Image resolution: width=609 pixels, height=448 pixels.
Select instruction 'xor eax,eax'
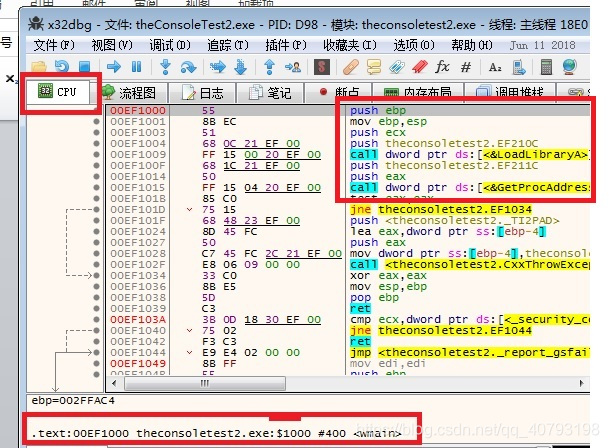[x=388, y=275]
